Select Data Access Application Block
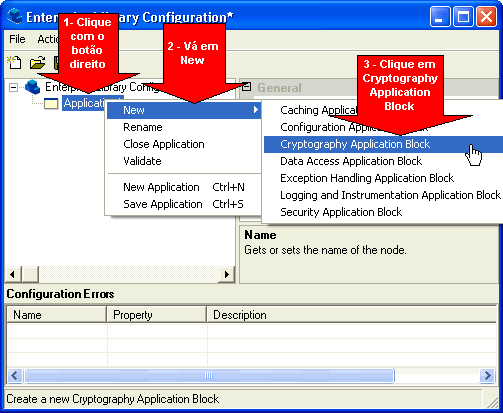 [x=383, y=161]
